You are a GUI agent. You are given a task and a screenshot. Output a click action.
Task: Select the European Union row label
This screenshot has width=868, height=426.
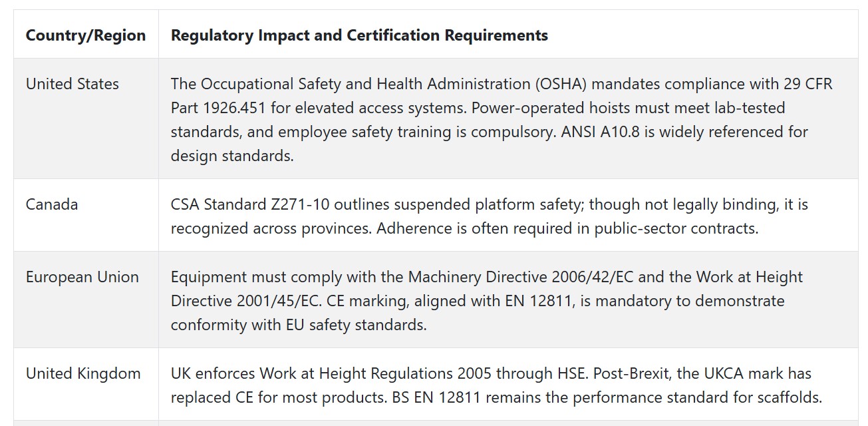coord(82,277)
